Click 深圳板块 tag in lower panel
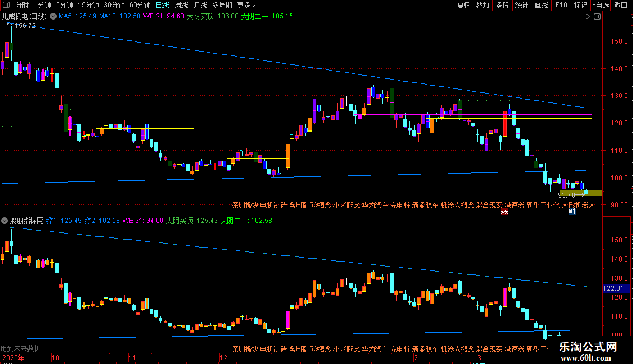 tap(245, 349)
